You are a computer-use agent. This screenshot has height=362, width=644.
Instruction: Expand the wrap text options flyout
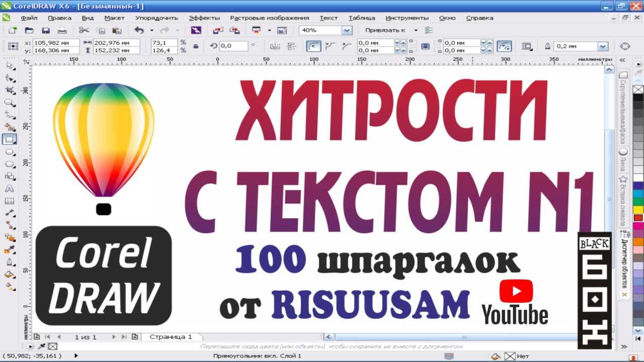click(527, 46)
